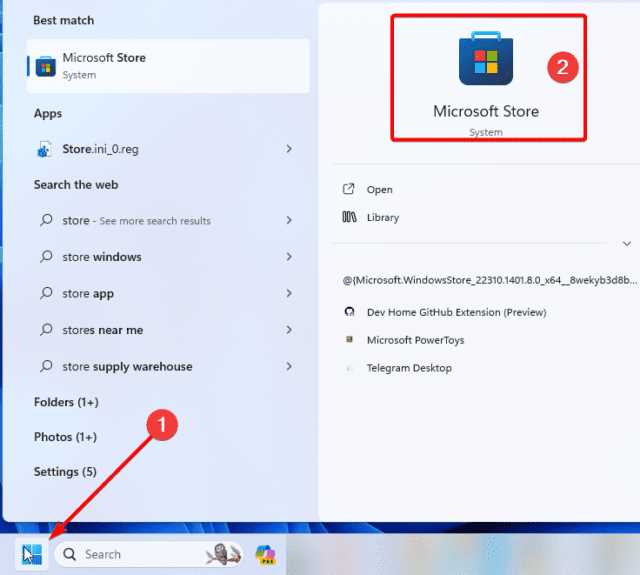The height and width of the screenshot is (575, 640).
Task: Expand the 'store windows' chevron
Action: click(x=289, y=256)
